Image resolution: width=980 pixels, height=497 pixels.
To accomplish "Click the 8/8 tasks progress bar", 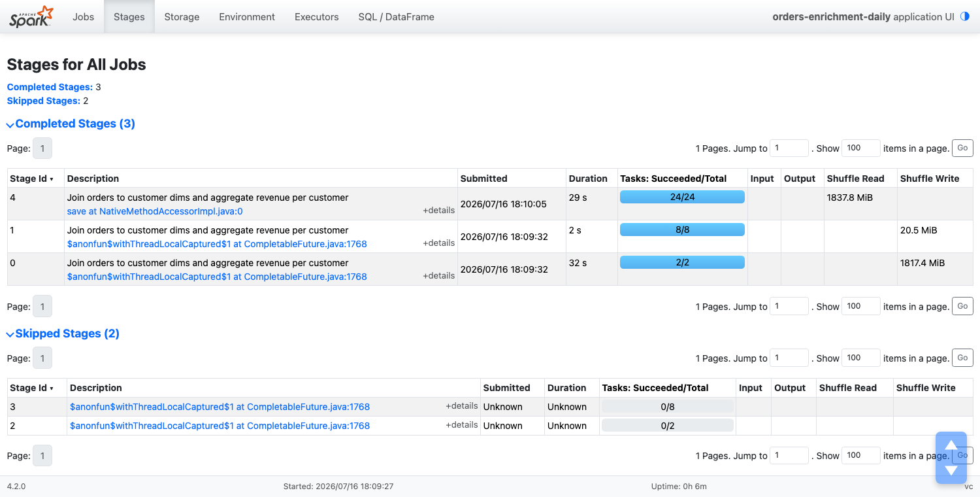I will click(x=682, y=230).
